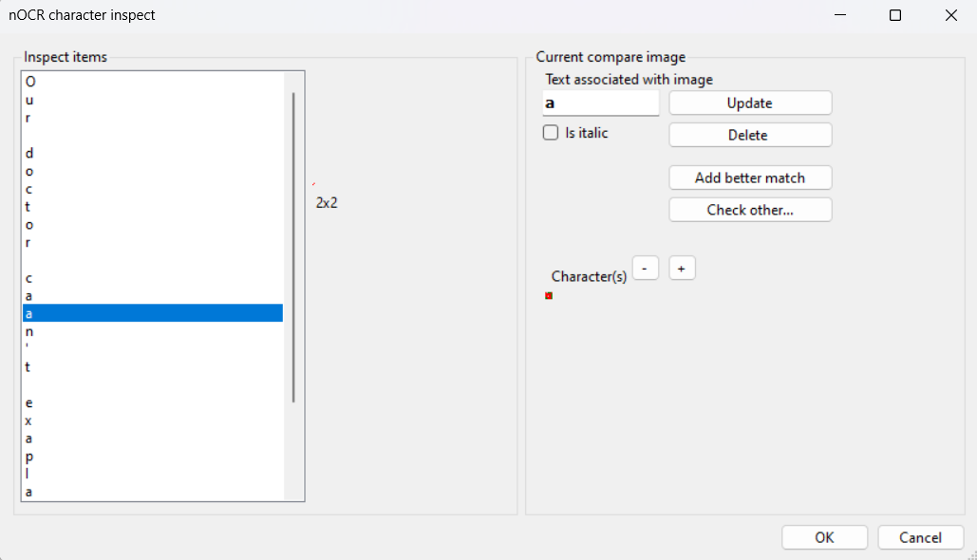Select the 'e' row in Inspect items
Screen dimensions: 977x560
(x=153, y=403)
